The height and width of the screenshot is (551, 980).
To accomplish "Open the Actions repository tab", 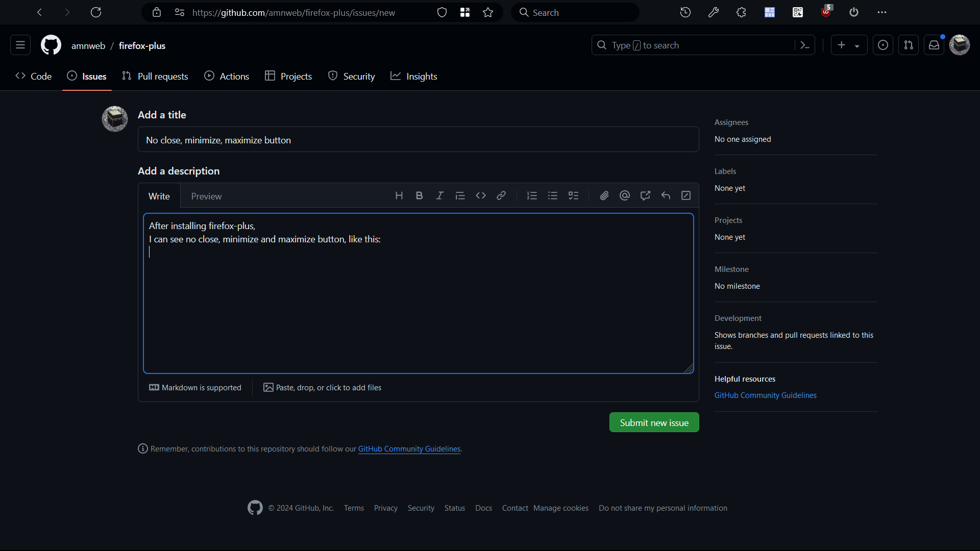I will (227, 76).
